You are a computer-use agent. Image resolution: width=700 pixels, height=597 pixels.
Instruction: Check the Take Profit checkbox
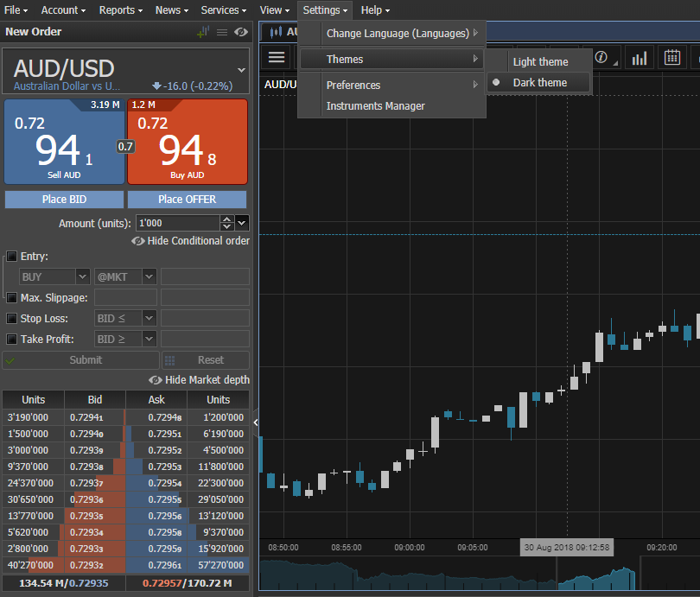pos(11,340)
